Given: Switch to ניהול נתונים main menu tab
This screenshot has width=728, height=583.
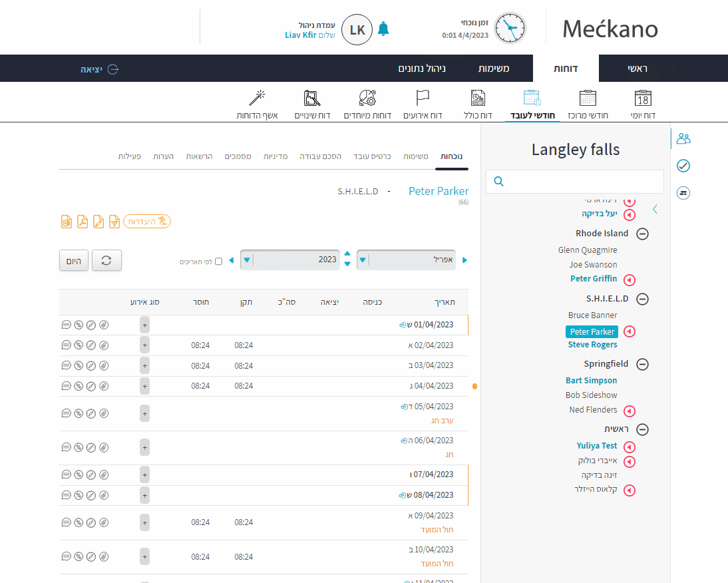Looking at the screenshot, I should coord(422,69).
